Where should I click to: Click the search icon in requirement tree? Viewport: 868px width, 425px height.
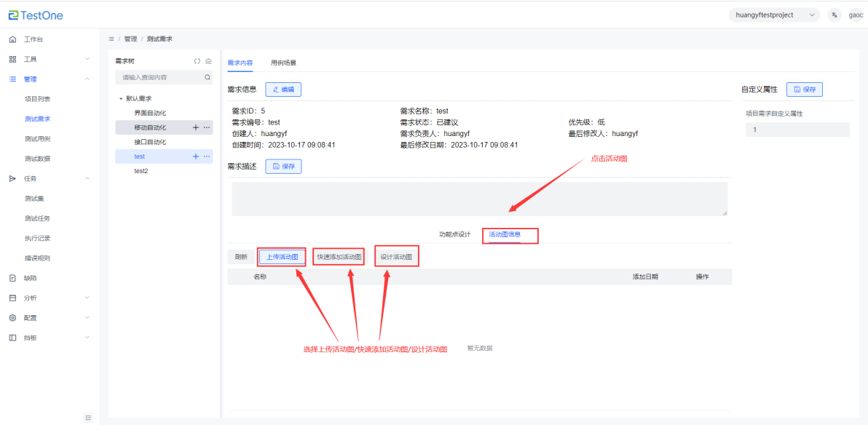[x=207, y=77]
